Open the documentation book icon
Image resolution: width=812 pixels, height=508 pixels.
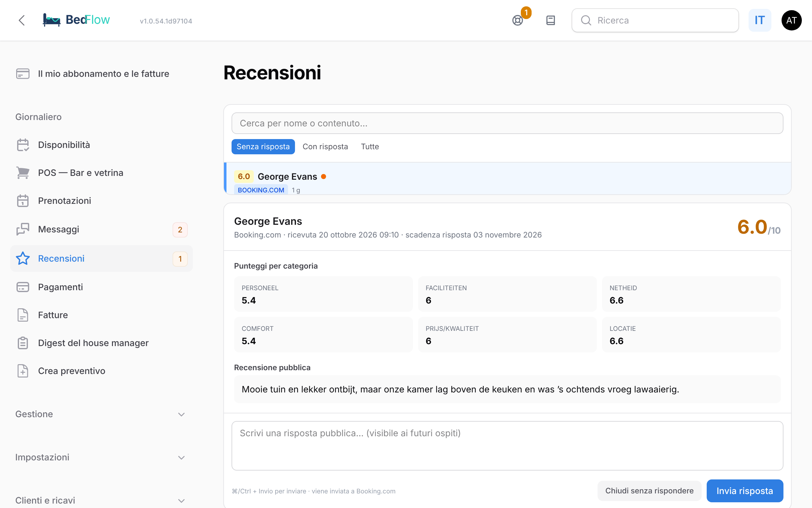coord(551,21)
